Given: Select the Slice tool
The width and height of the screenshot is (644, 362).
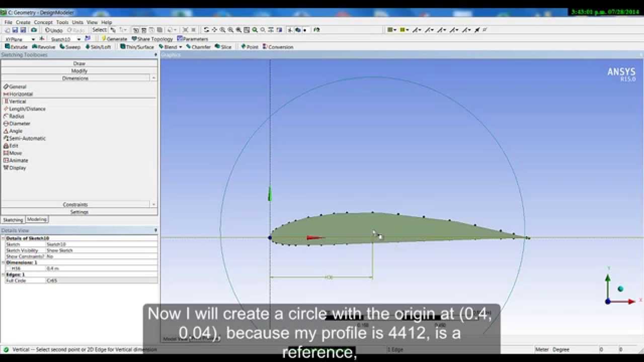Looking at the screenshot, I should (223, 47).
